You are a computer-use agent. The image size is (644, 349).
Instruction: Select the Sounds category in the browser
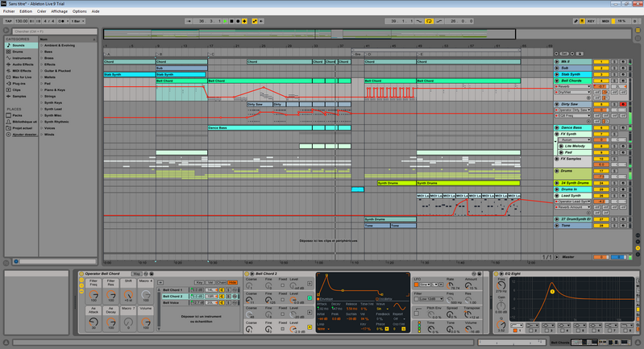click(22, 45)
